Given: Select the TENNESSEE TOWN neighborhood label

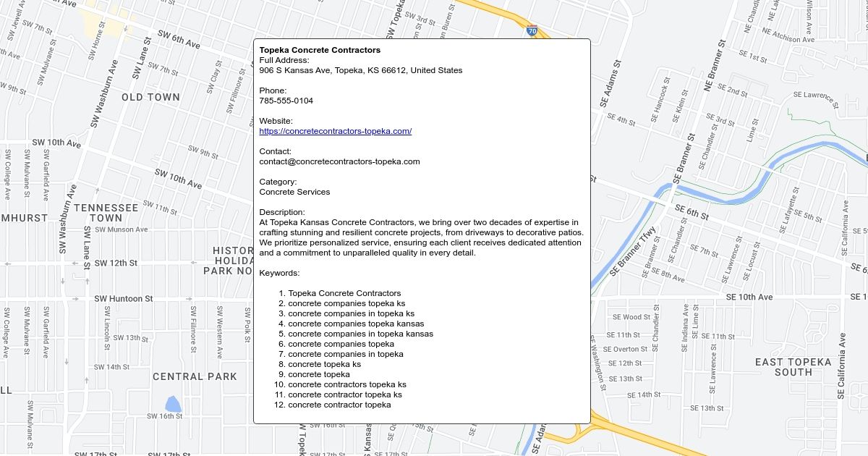Looking at the screenshot, I should (106, 213).
